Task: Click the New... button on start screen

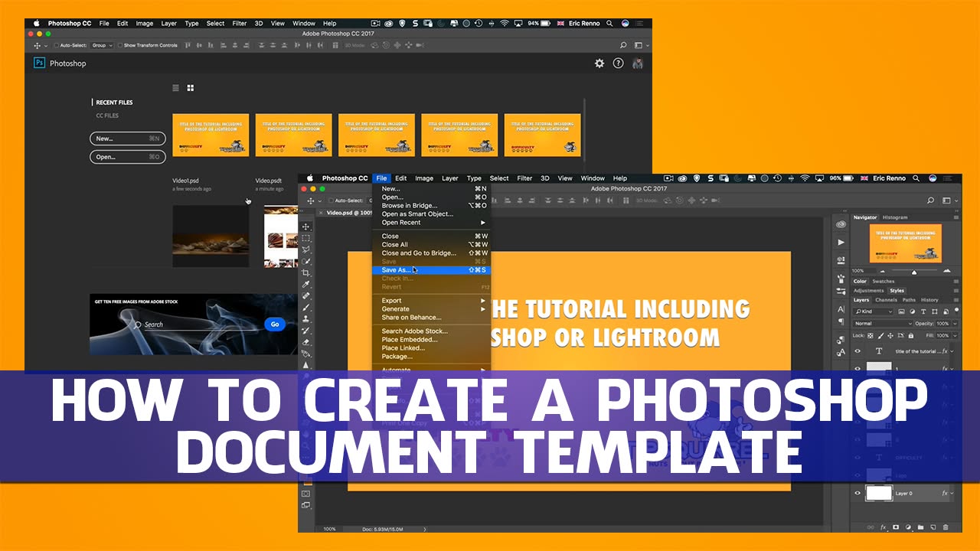Action: point(128,139)
